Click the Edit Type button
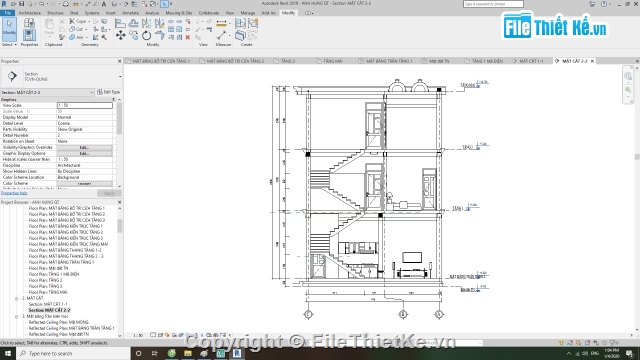This screenshot has height=360, width=640. (x=109, y=92)
